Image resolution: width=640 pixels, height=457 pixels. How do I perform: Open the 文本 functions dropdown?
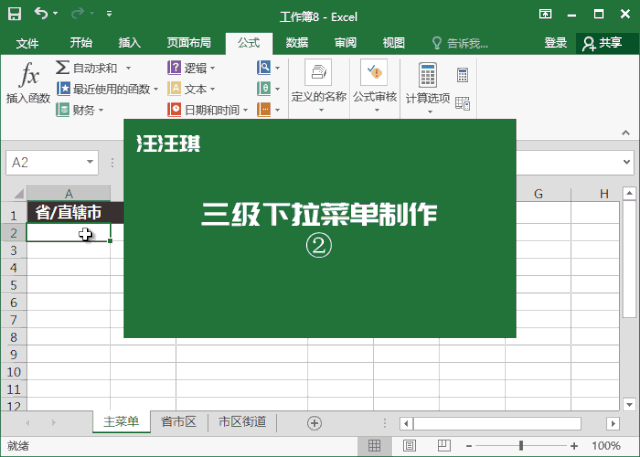point(191,89)
